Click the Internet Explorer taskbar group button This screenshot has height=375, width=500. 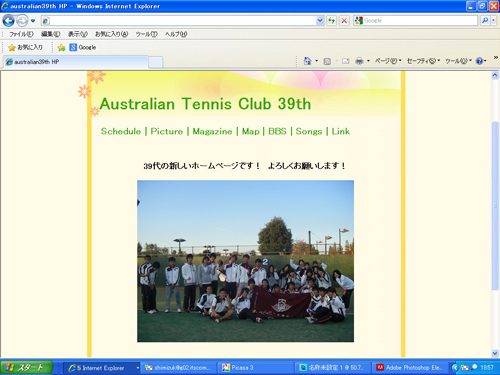(x=102, y=368)
